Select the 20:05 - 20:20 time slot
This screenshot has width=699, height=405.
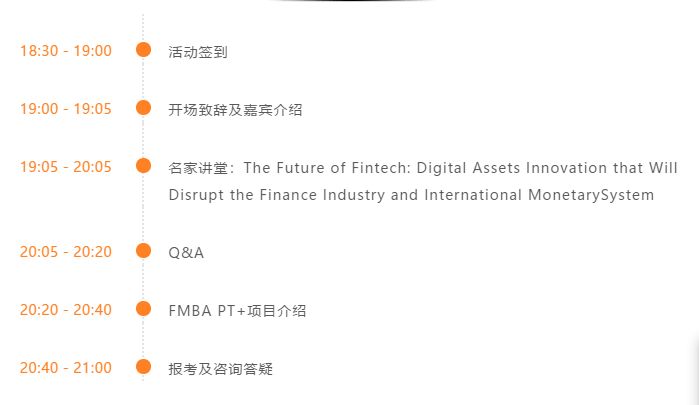pyautogui.click(x=66, y=252)
